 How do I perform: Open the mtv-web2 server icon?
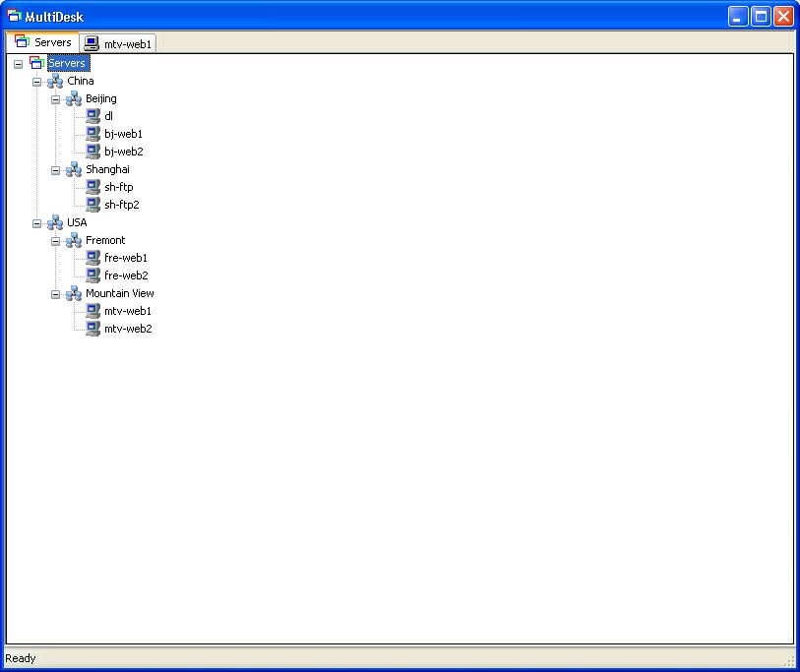94,329
